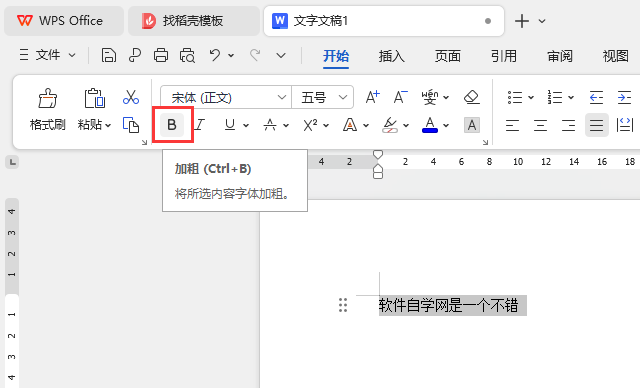Create new tab with plus button
The width and height of the screenshot is (640, 388).
tap(522, 21)
